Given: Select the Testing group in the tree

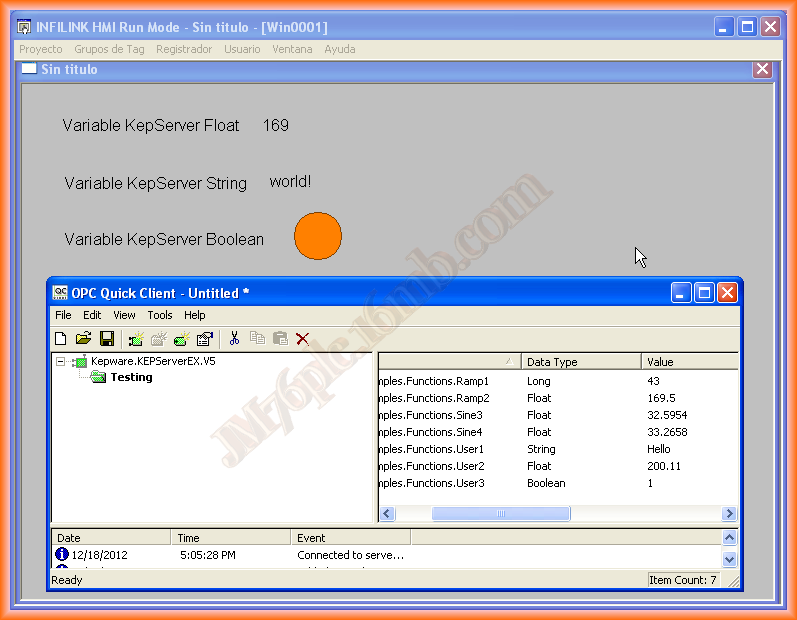Looking at the screenshot, I should pyautogui.click(x=130, y=377).
